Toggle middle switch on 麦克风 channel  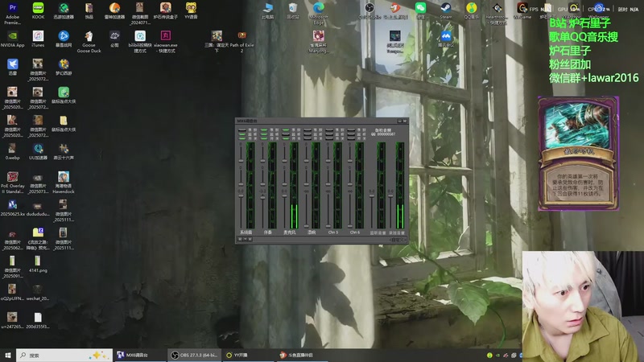point(286,134)
